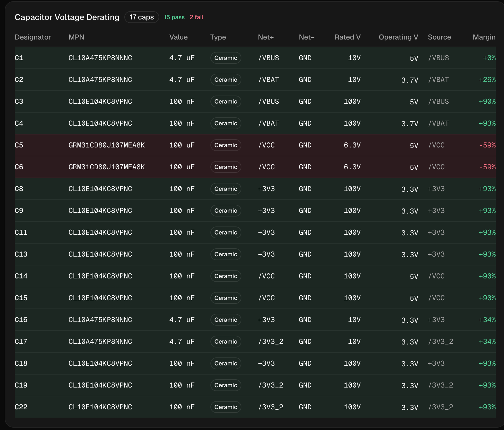The height and width of the screenshot is (430, 504).
Task: Click the 15 pass status label
Action: coord(174,17)
